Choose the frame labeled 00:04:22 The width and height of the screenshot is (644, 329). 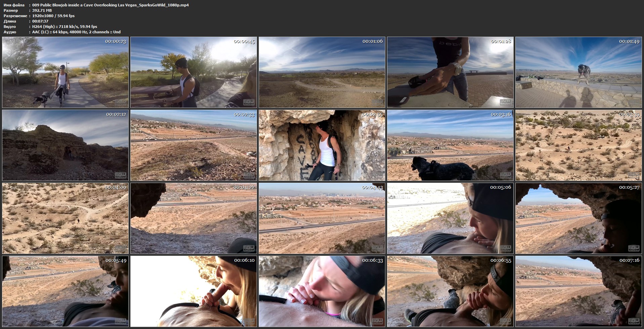coord(194,218)
